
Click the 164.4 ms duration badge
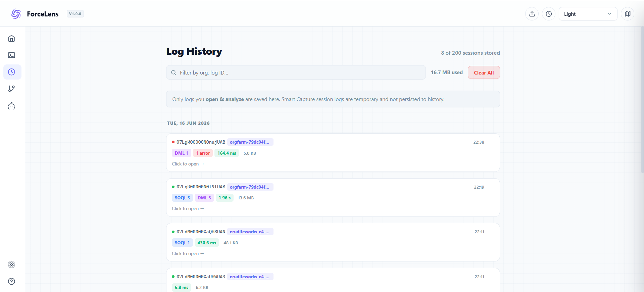point(227,153)
